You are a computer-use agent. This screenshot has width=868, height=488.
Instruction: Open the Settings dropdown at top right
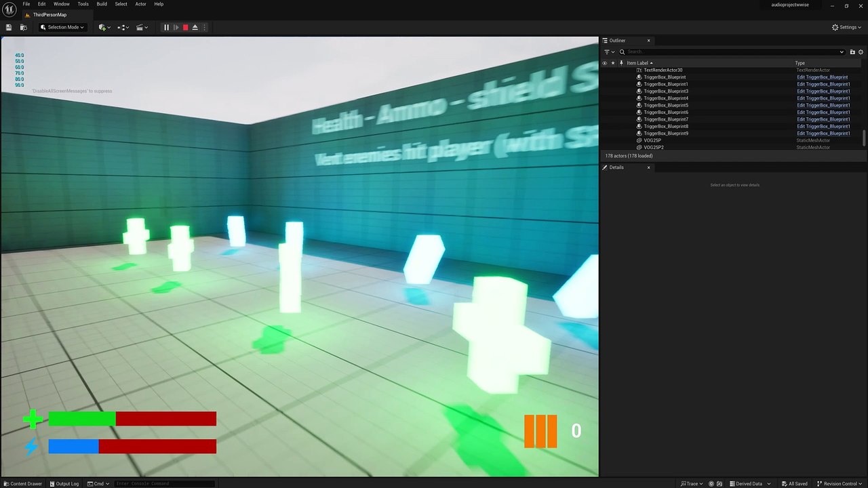[848, 27]
